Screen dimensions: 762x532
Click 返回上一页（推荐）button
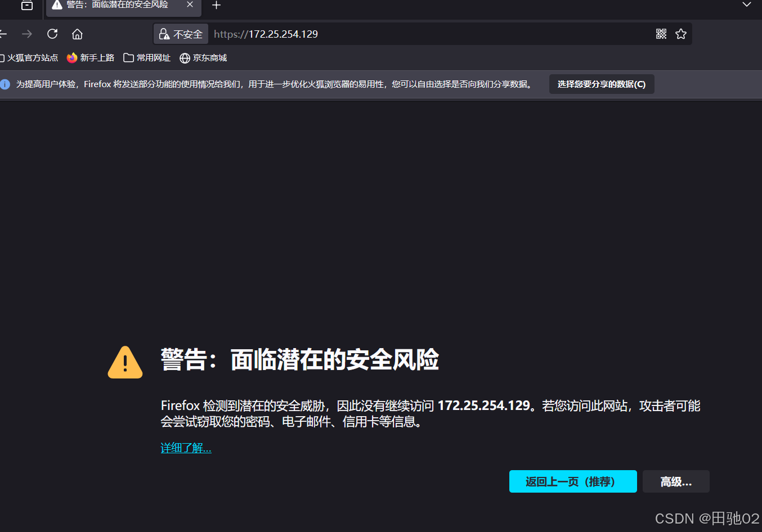tap(573, 481)
